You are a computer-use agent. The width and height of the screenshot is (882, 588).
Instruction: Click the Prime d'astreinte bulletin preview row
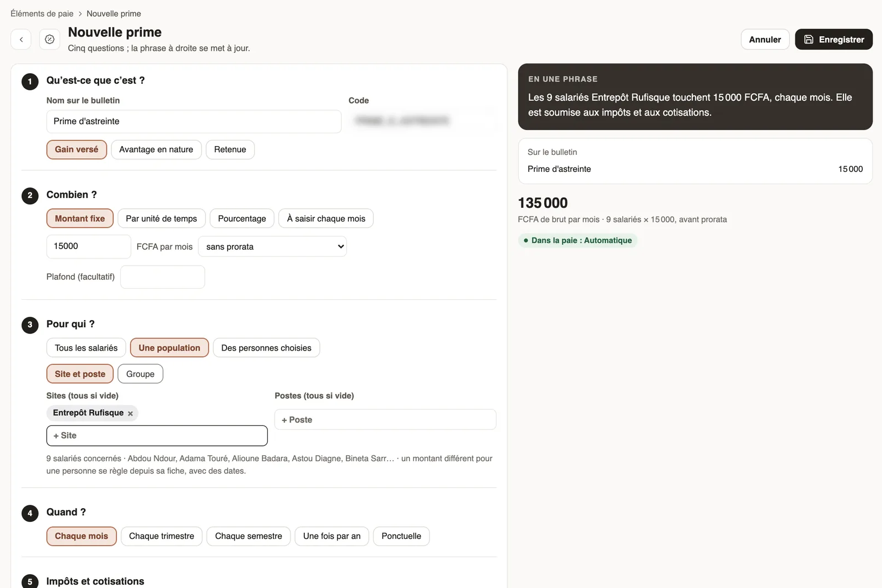pos(695,169)
